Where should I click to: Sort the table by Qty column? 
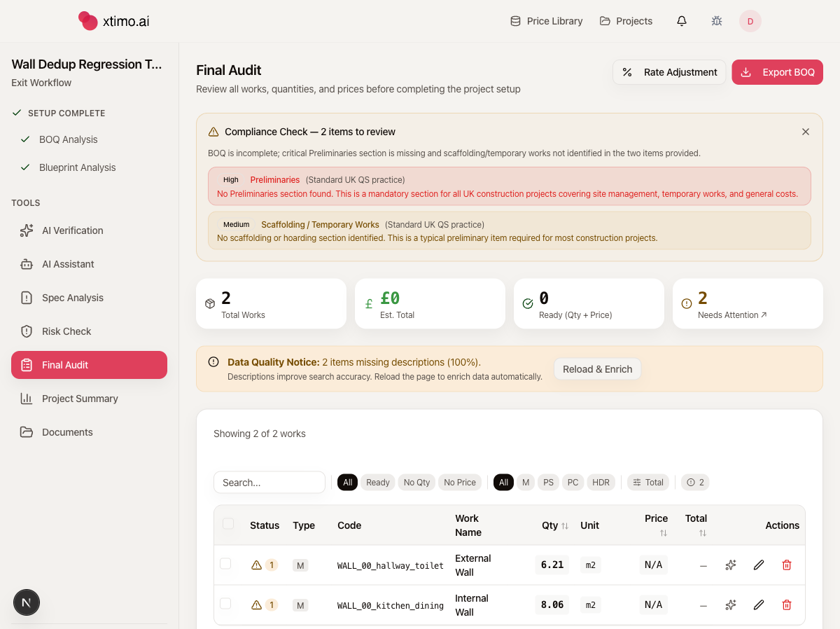[x=555, y=525]
